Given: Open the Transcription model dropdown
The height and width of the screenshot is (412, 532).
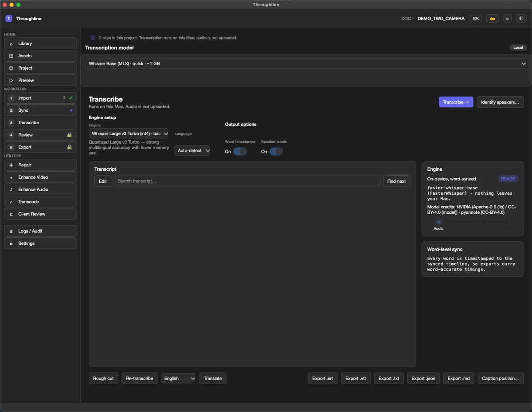Looking at the screenshot, I should (306, 64).
